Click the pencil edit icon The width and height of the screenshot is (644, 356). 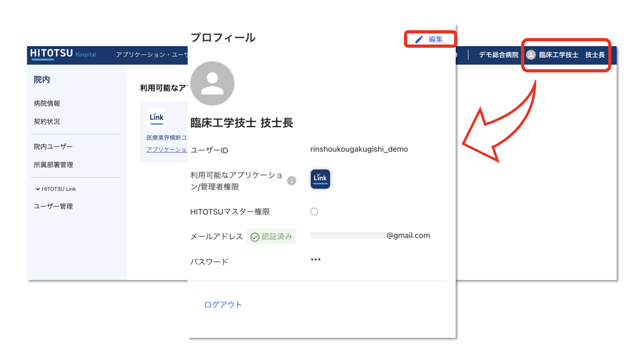[419, 39]
